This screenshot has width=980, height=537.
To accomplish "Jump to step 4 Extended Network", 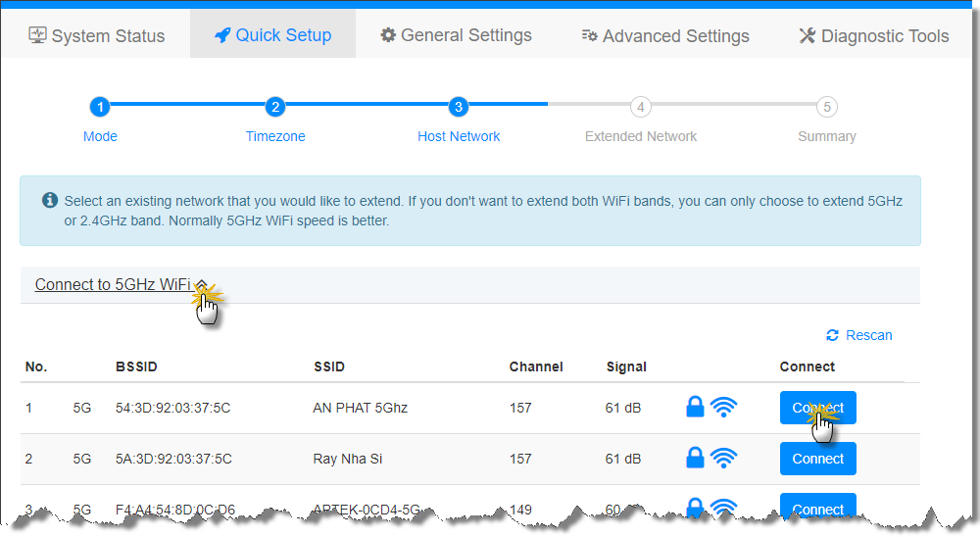I will pyautogui.click(x=640, y=107).
